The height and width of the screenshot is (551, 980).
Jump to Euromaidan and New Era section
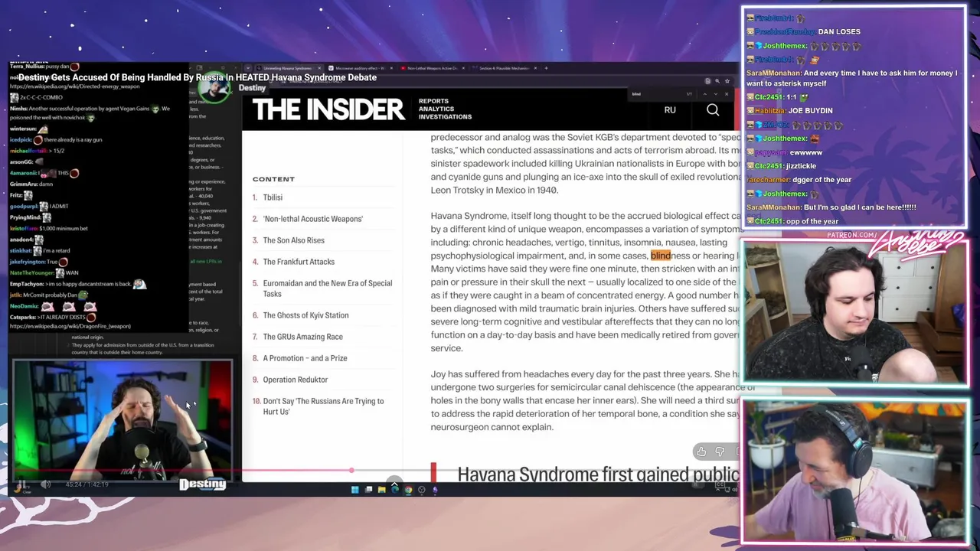coord(327,289)
